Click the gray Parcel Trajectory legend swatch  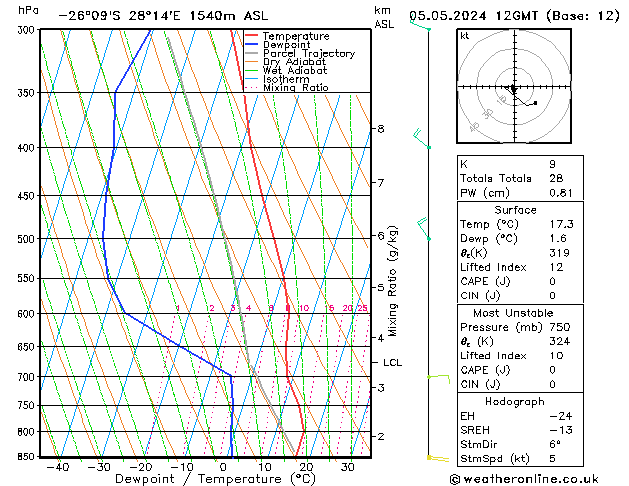point(252,53)
